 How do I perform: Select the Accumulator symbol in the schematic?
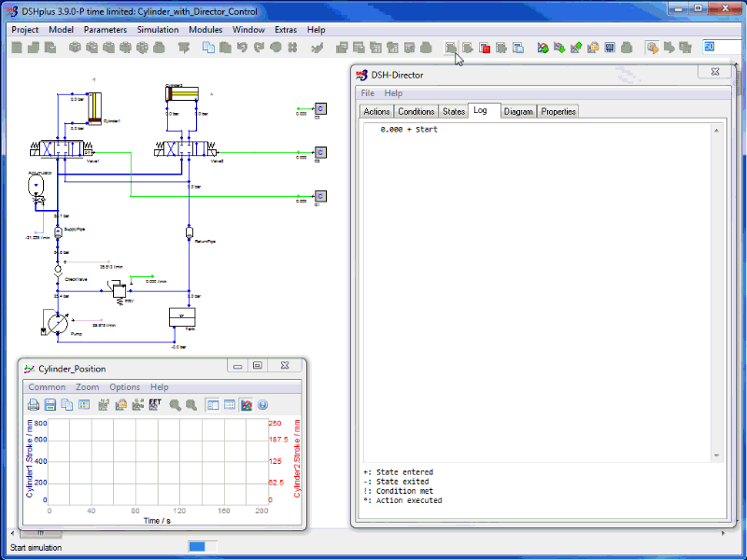coord(37,186)
